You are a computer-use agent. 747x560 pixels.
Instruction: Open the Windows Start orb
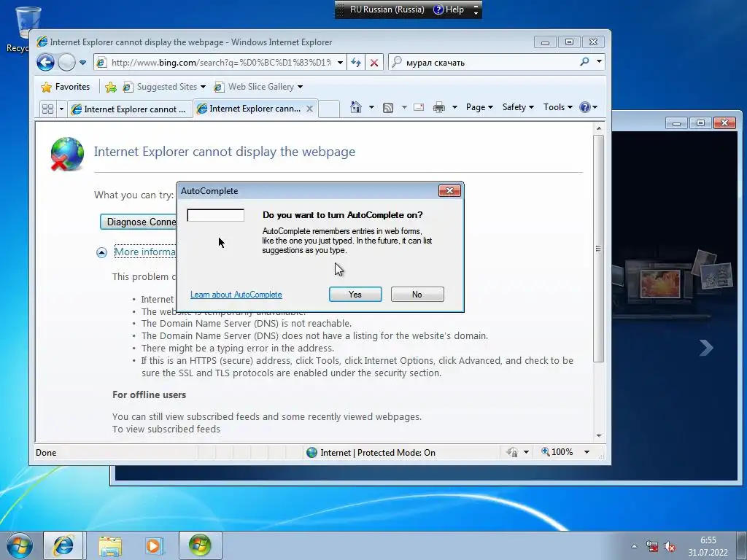pos(20,545)
